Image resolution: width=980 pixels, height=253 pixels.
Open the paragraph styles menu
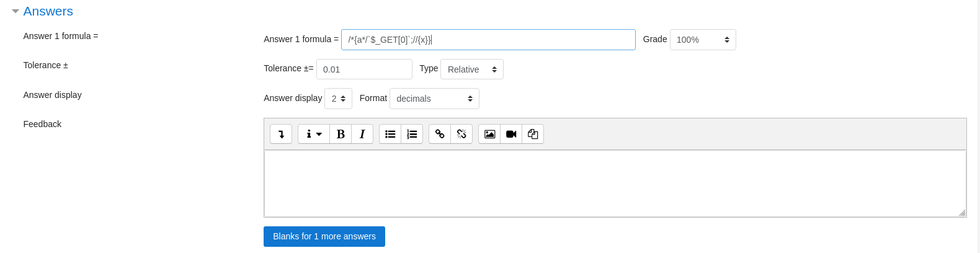tap(314, 134)
